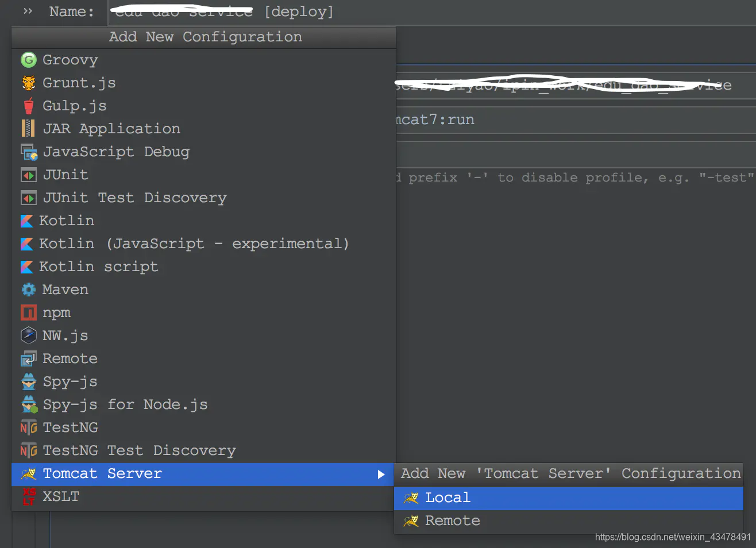Click the Spy-js for Node.js icon
756x548 pixels.
pyautogui.click(x=29, y=404)
